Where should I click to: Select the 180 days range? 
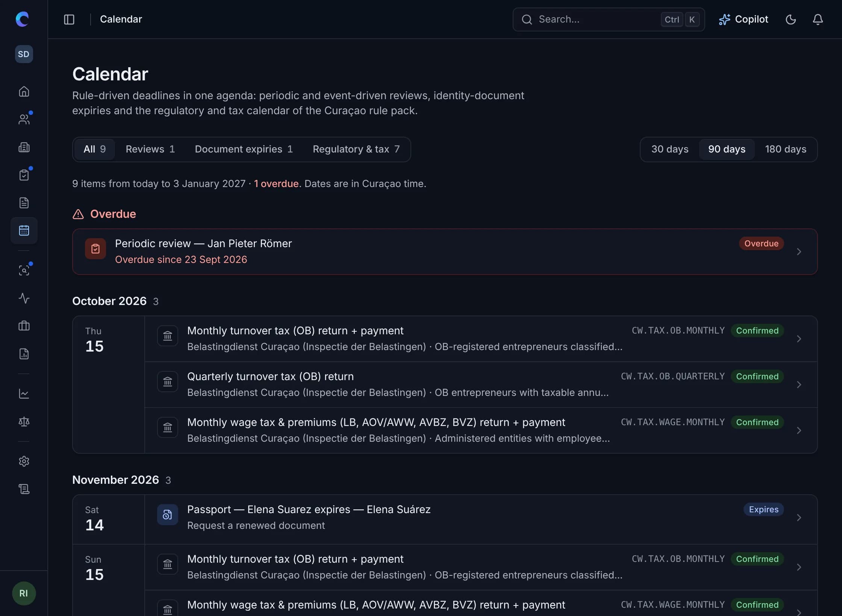pos(785,149)
